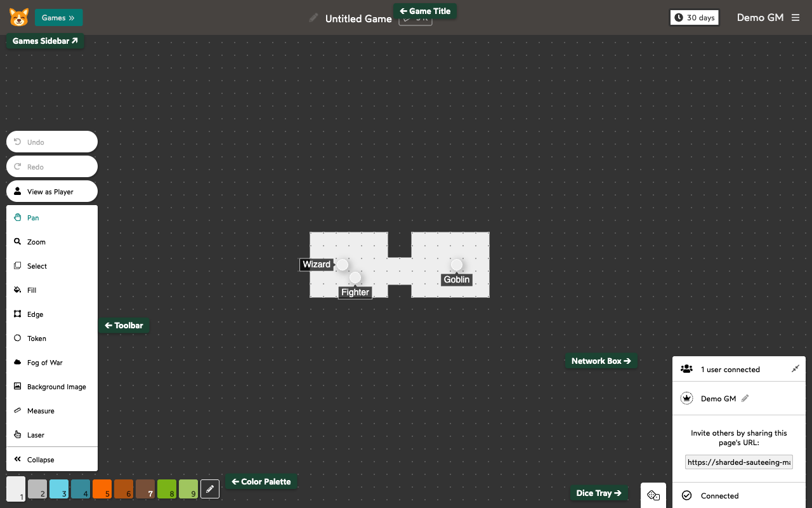Image resolution: width=812 pixels, height=508 pixels.
Task: Expand the Games sidebar
Action: coord(58,18)
